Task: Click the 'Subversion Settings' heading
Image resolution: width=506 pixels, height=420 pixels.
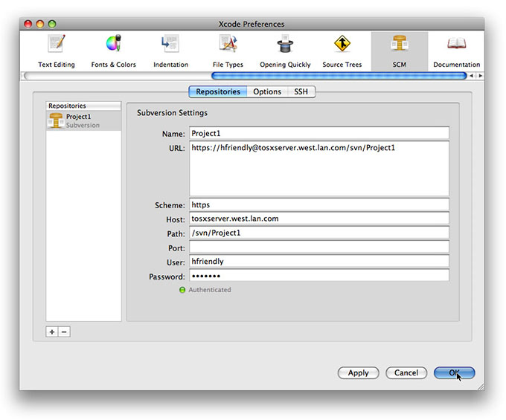Action: [x=172, y=113]
